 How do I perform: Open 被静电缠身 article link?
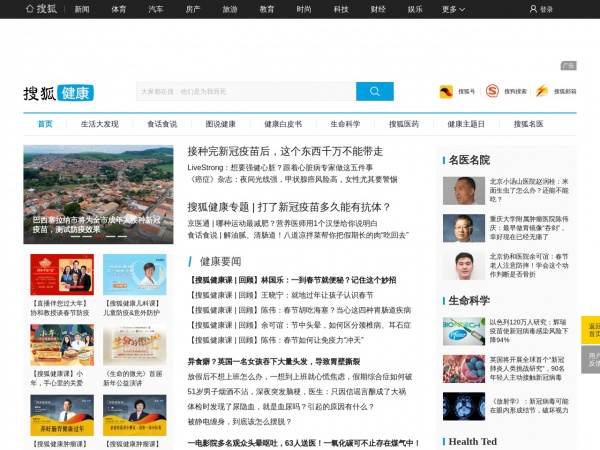point(240,422)
